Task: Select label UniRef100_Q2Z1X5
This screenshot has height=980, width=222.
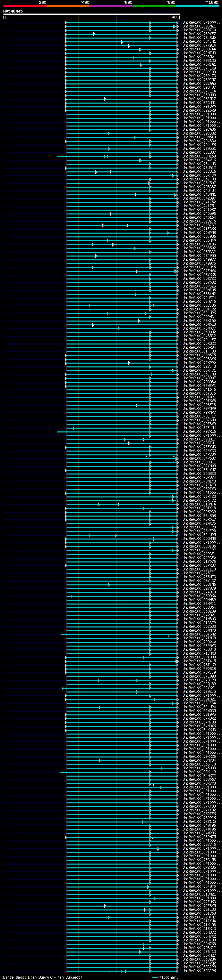Action: pyautogui.click(x=199, y=822)
